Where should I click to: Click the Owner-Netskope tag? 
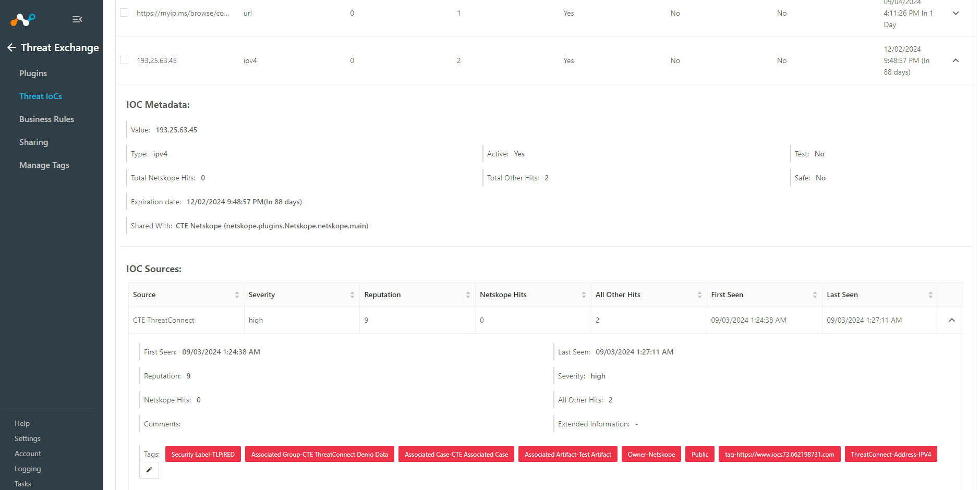point(651,454)
